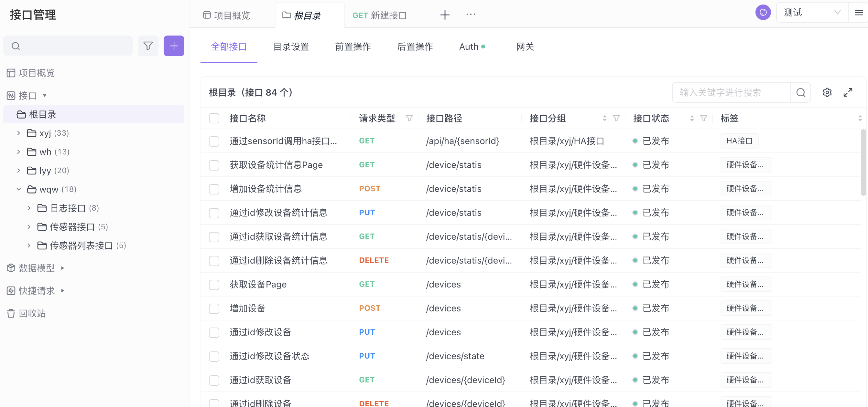Open 回收站 in the sidebar
Screen dimensions: 868x407
32,313
